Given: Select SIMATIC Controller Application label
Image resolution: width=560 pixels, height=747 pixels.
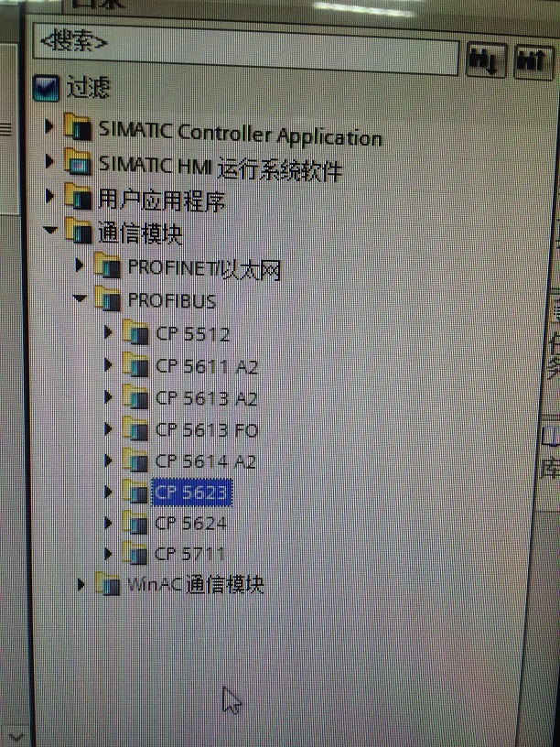Looking at the screenshot, I should point(240,134).
